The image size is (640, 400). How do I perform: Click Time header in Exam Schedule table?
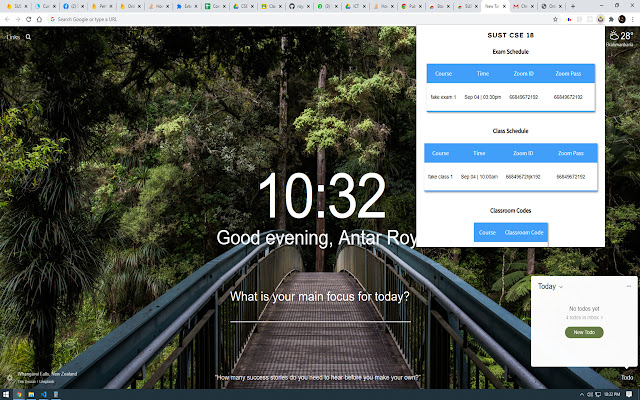(x=483, y=74)
